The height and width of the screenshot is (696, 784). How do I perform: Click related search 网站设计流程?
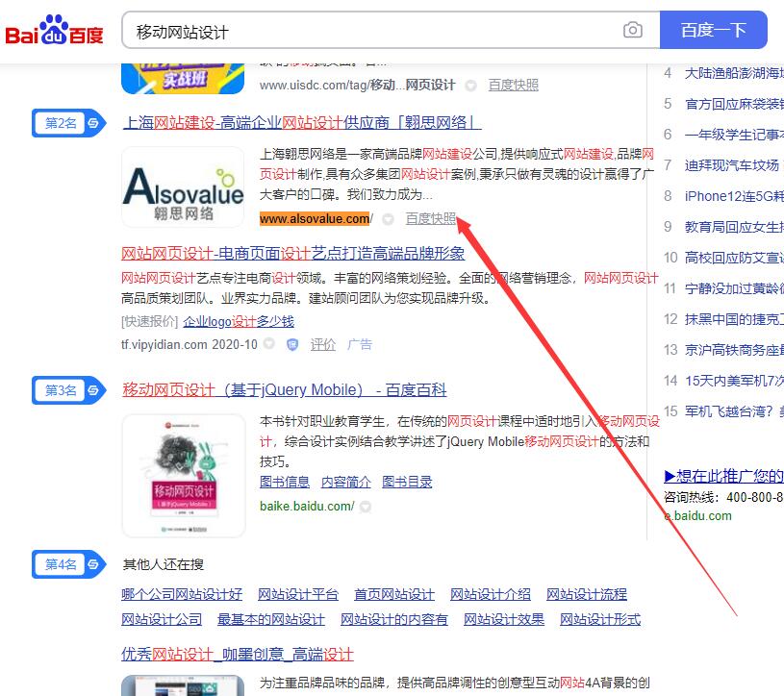[x=587, y=594]
